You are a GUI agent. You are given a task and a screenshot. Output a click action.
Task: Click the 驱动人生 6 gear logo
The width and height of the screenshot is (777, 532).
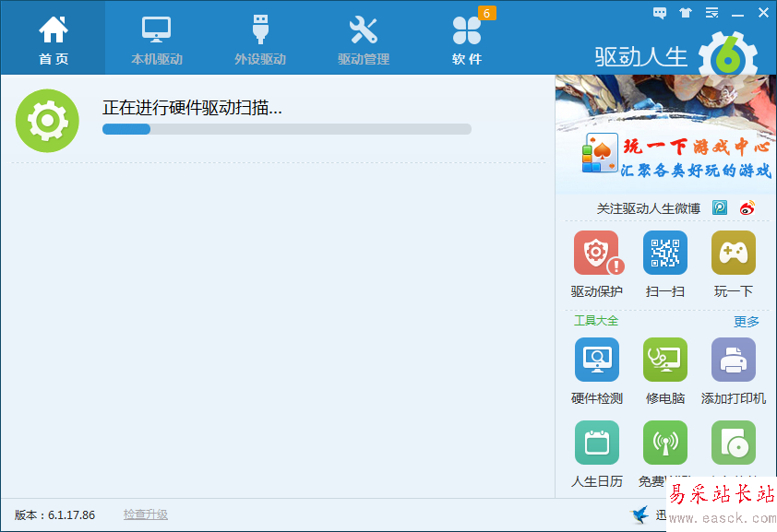(728, 54)
